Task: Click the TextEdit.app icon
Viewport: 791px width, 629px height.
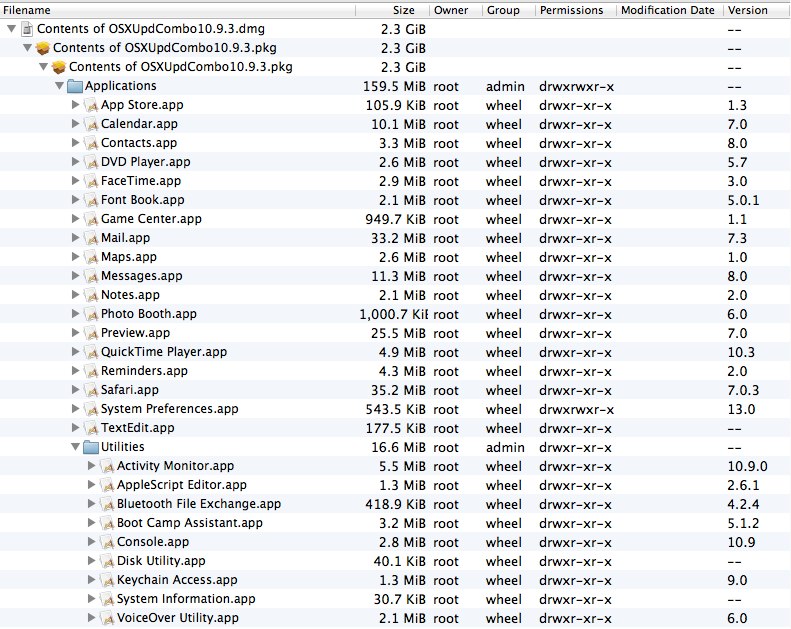Action: pos(91,428)
